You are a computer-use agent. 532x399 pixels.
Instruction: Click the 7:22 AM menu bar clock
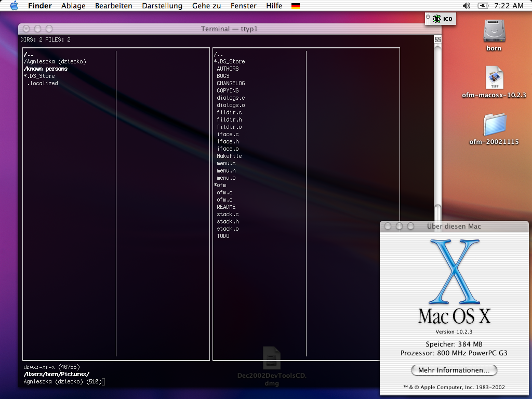pyautogui.click(x=509, y=6)
